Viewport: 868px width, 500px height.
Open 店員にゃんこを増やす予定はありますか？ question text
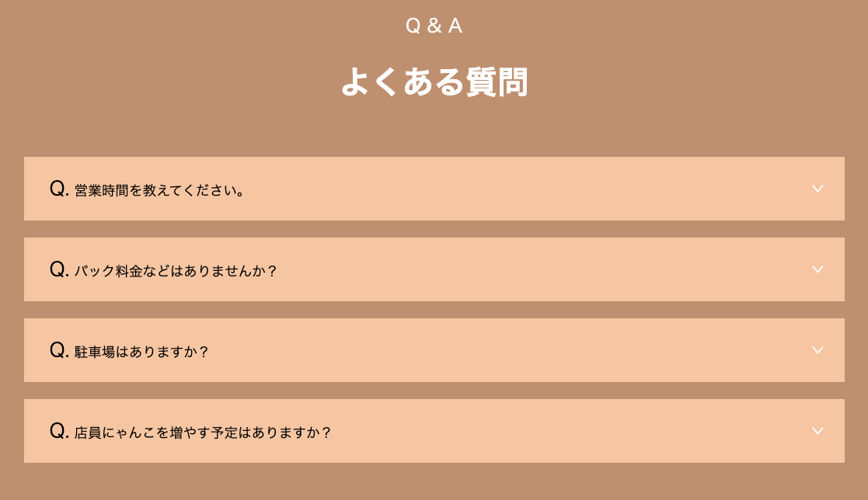tap(204, 432)
